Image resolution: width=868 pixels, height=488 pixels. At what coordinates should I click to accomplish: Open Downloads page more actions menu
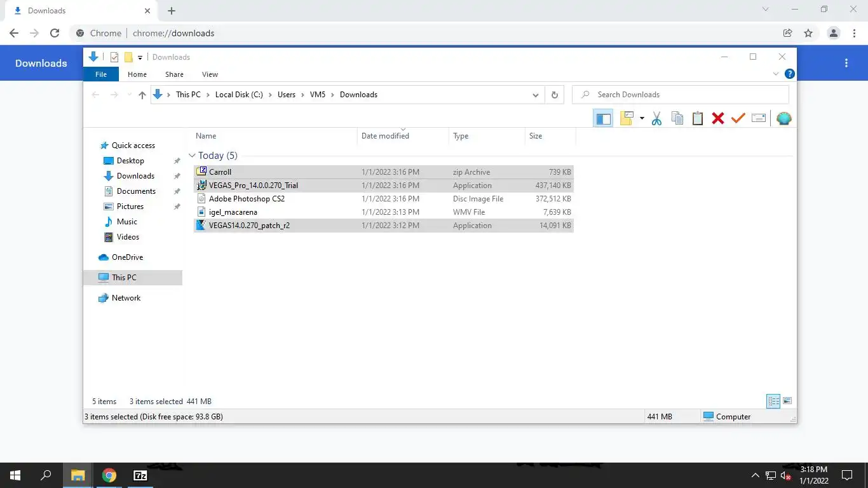846,63
